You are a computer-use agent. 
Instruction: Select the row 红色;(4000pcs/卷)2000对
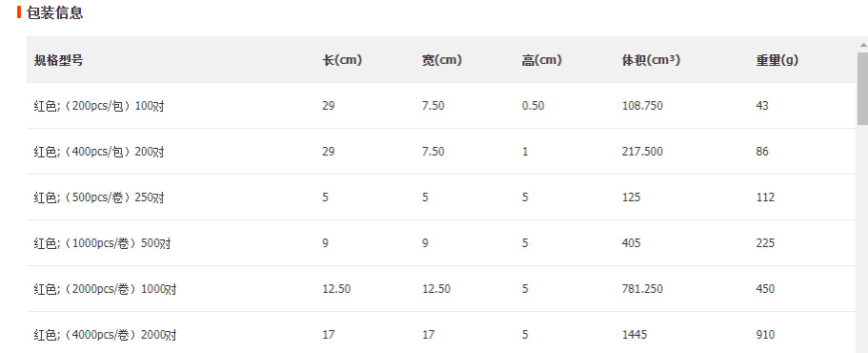tap(442, 333)
